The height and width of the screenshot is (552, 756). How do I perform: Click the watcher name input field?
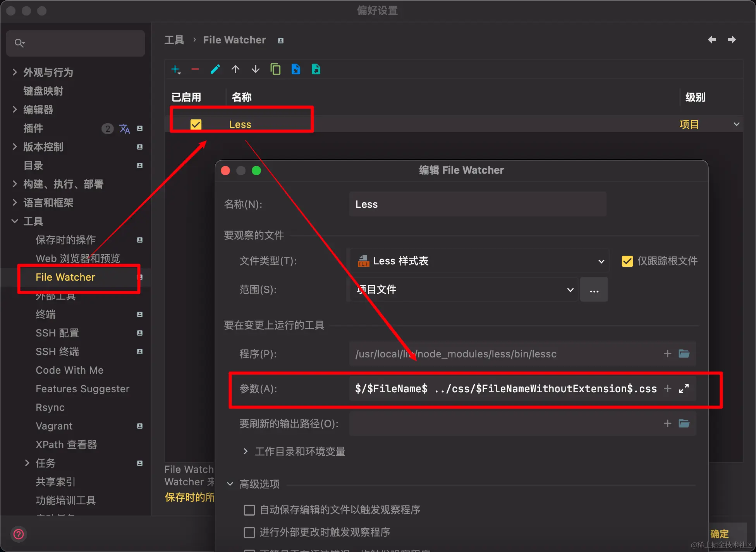click(x=478, y=204)
